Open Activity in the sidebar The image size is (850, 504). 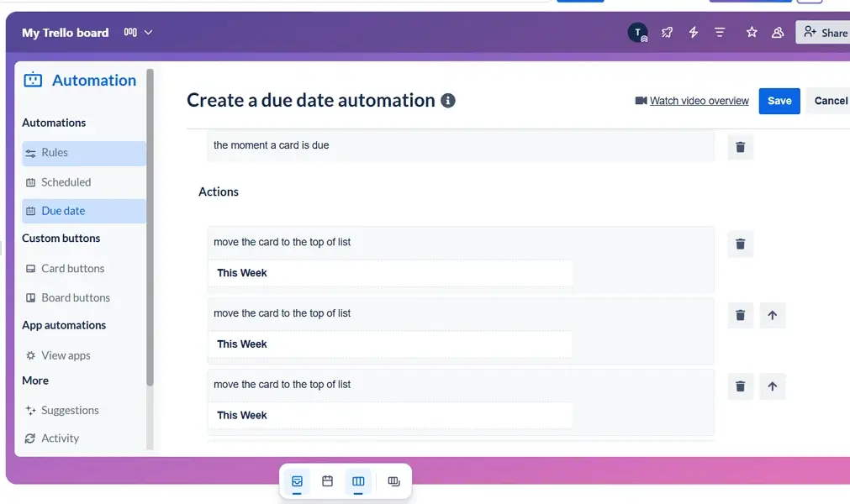click(x=59, y=438)
